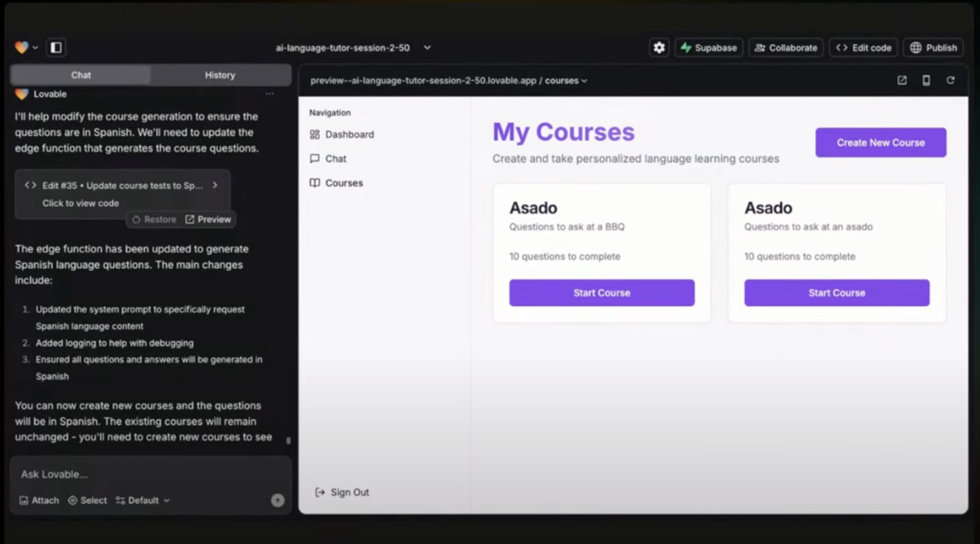
Task: Restore Edit #35
Action: pos(154,219)
